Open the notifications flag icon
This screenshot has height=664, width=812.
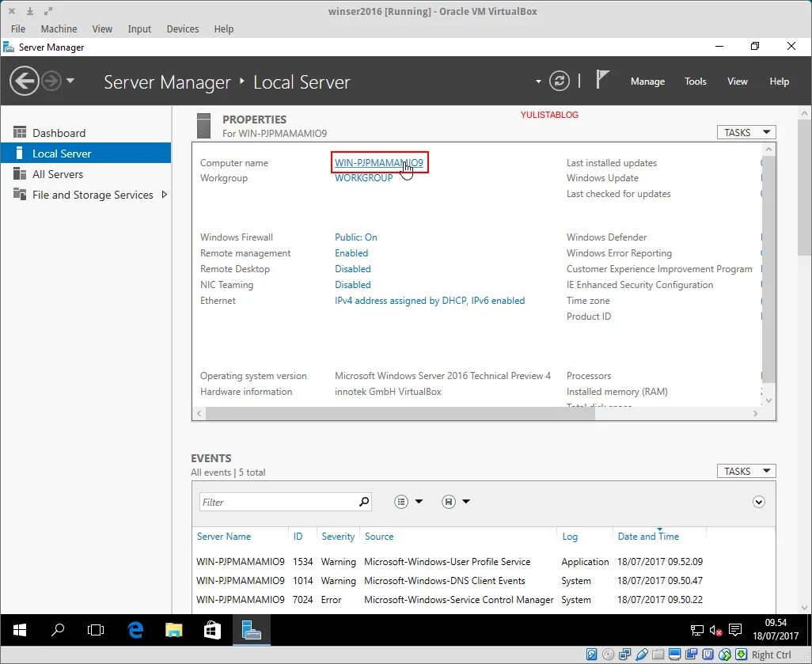coord(601,80)
